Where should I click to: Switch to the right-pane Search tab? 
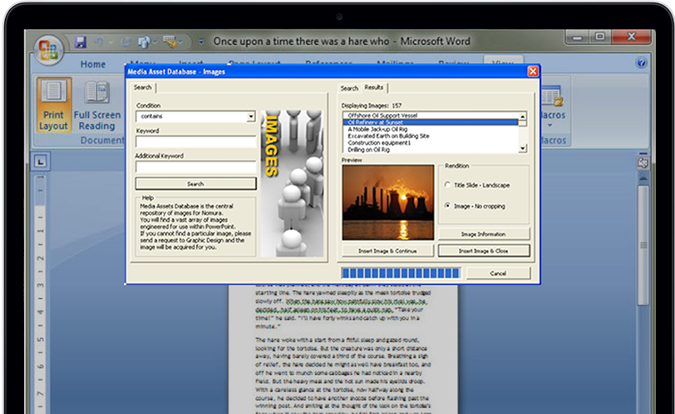coord(349,88)
